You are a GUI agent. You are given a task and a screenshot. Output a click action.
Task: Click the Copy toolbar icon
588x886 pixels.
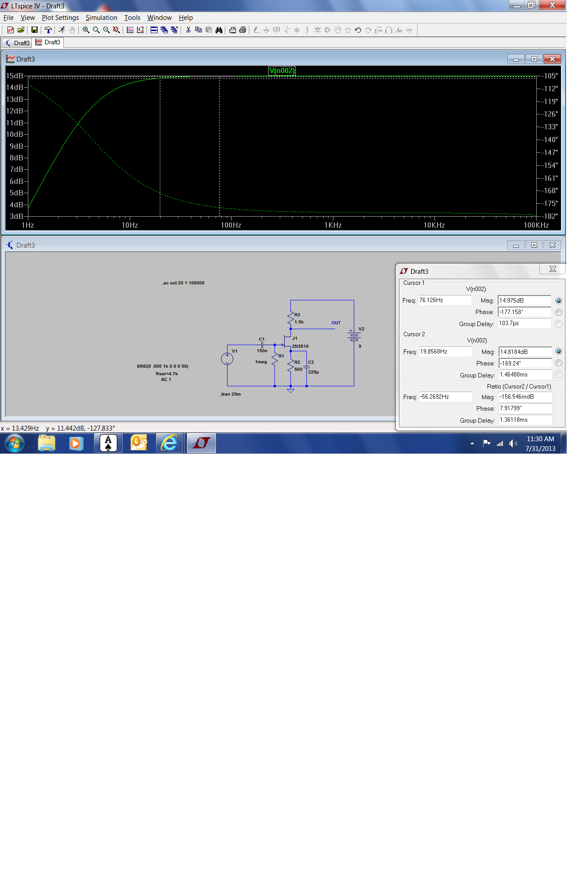point(198,30)
